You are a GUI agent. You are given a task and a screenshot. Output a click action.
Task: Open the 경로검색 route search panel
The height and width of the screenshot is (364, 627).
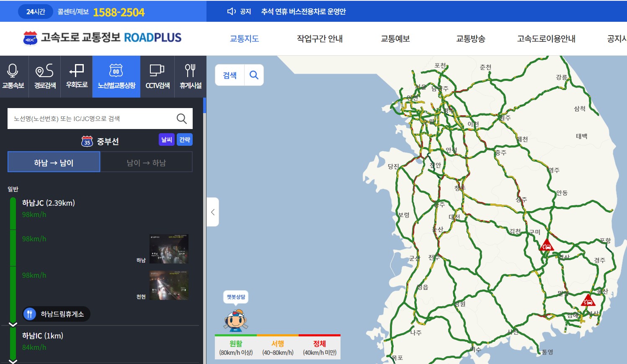tap(45, 77)
